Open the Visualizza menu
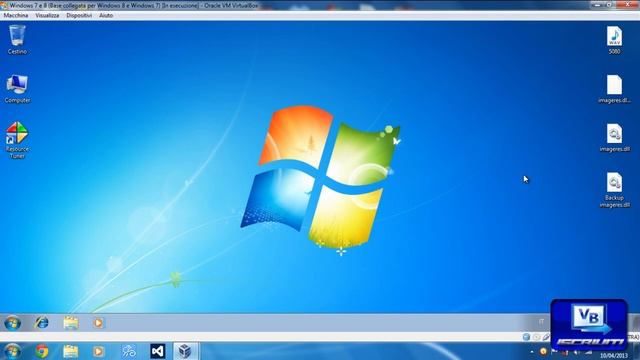Image resolution: width=640 pixels, height=360 pixels. click(47, 16)
